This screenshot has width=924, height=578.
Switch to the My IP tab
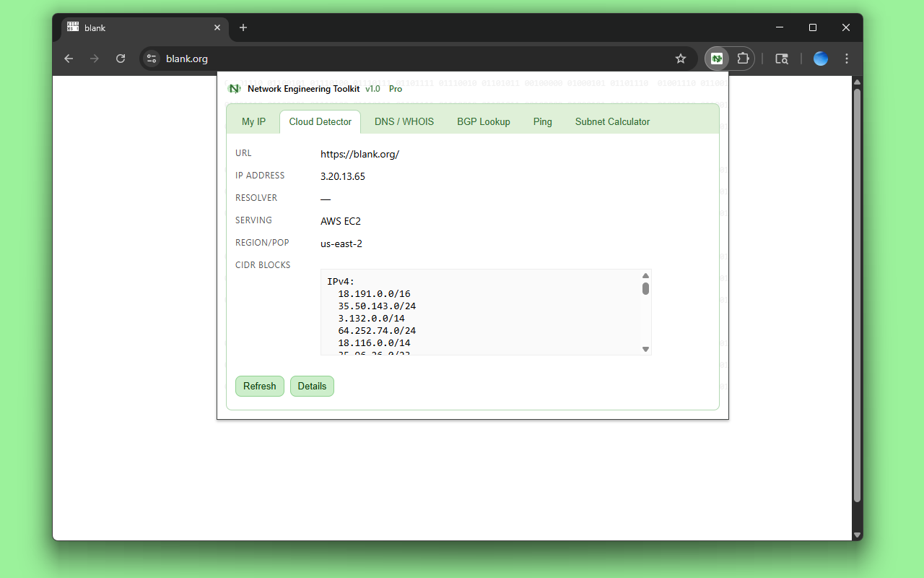click(x=253, y=121)
